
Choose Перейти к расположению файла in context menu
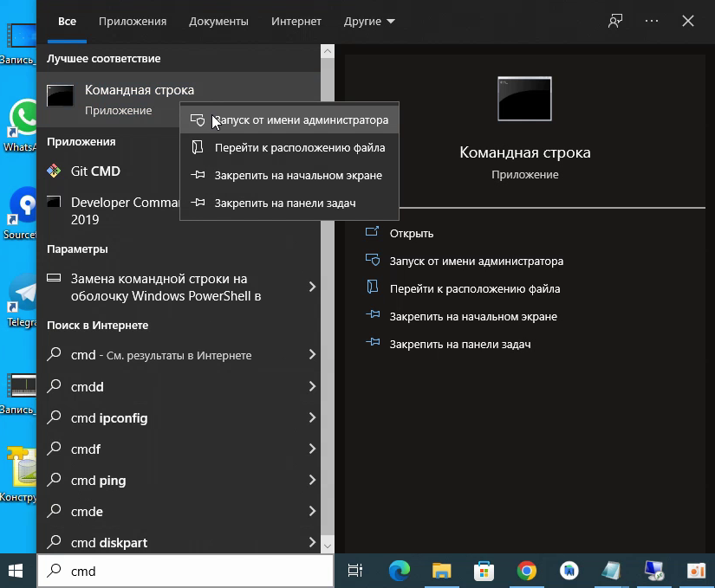(x=289, y=148)
